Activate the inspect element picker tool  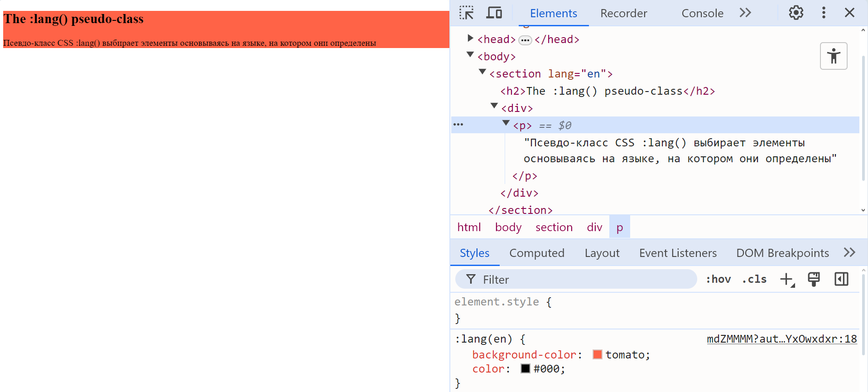click(x=466, y=13)
